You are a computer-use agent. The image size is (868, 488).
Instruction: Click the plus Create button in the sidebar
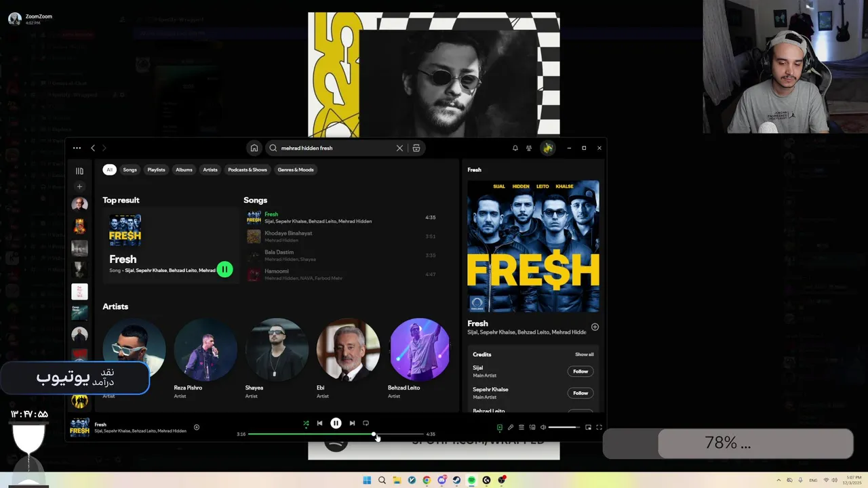point(79,186)
